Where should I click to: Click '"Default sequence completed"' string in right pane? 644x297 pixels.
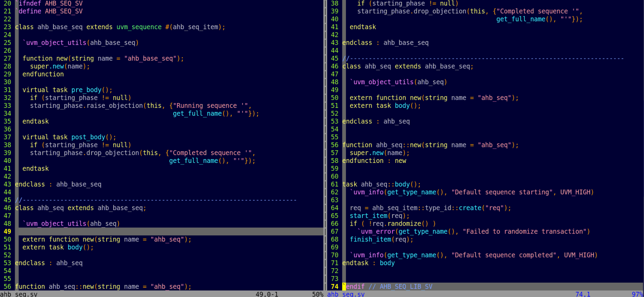tap(504, 255)
